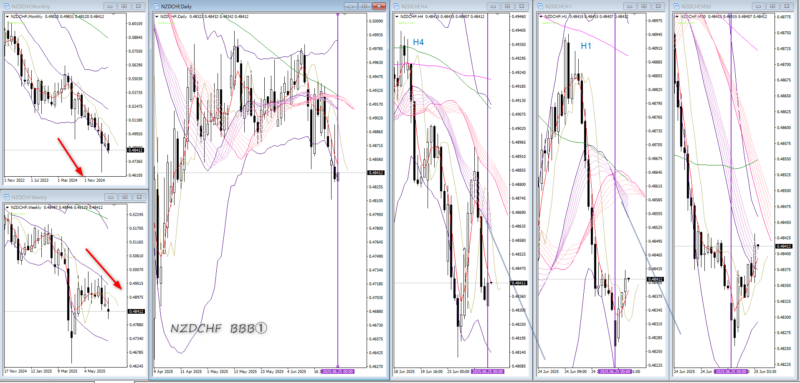The width and height of the screenshot is (800, 383).
Task: Expand one-click trading arrow on M30 chart
Action: 677,16
